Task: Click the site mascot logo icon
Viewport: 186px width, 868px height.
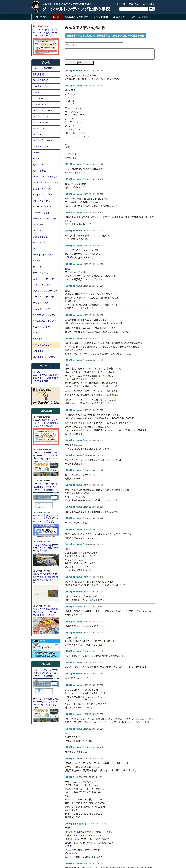Action: [35, 7]
